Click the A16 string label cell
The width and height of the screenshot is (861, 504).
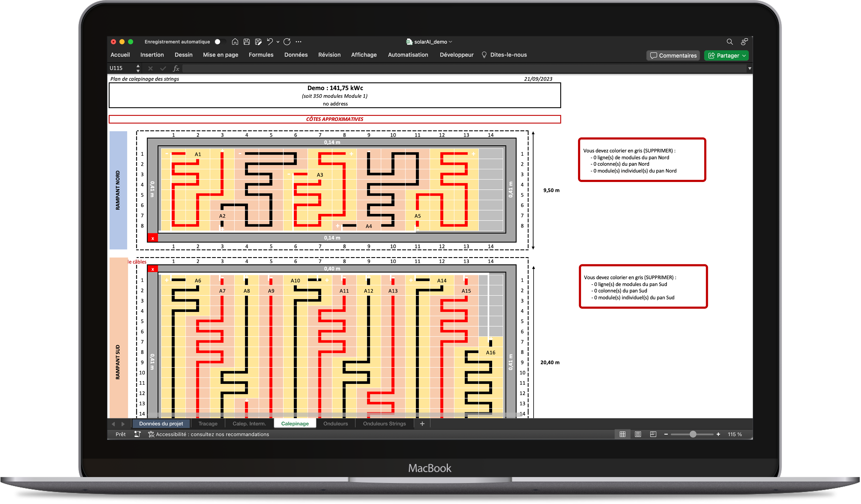click(x=491, y=352)
